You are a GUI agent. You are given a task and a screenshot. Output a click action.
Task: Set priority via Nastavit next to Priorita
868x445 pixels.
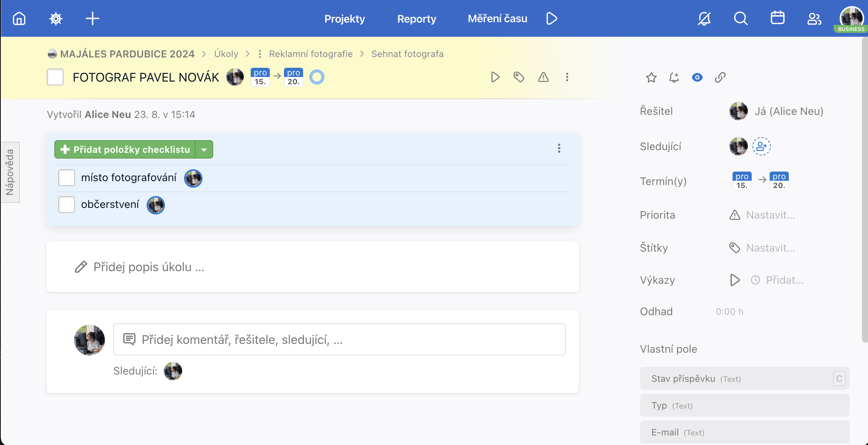click(x=770, y=215)
